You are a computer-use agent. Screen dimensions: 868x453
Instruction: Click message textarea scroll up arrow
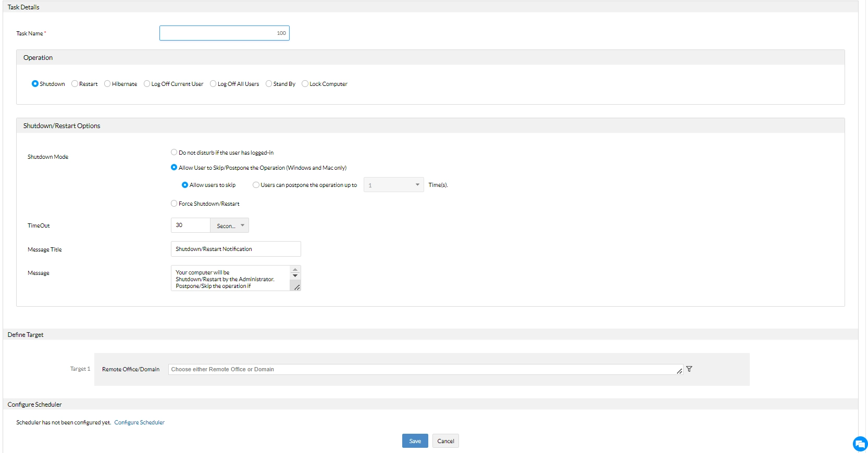295,270
